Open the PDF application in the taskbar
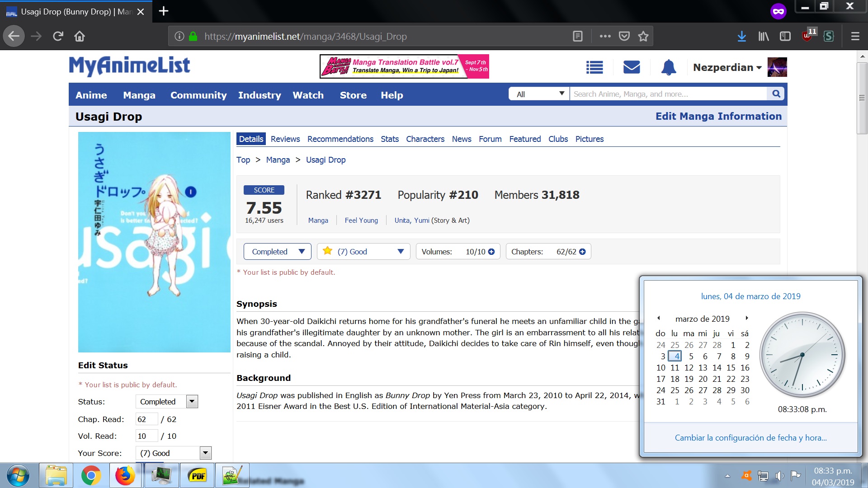868x488 pixels. (x=198, y=476)
